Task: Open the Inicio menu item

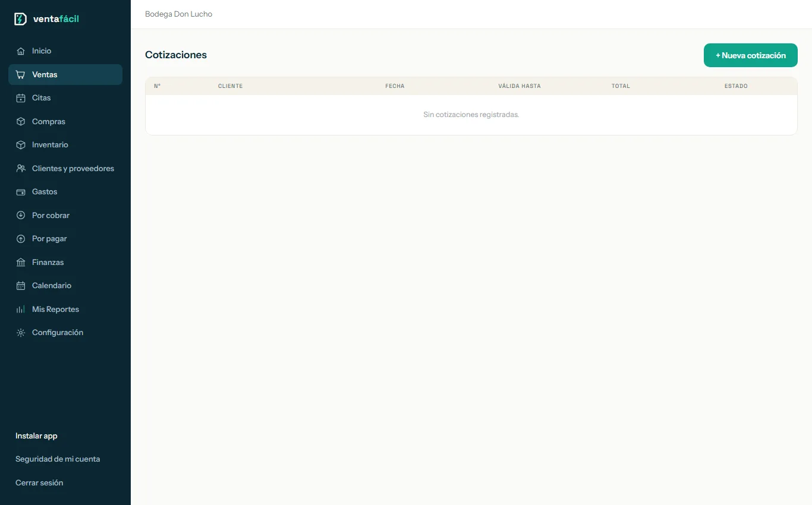Action: coord(42,51)
